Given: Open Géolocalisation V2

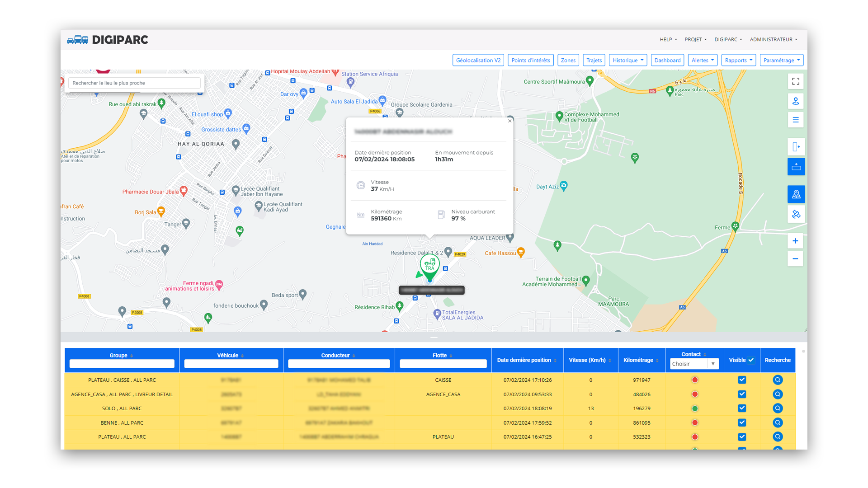Looking at the screenshot, I should [478, 61].
